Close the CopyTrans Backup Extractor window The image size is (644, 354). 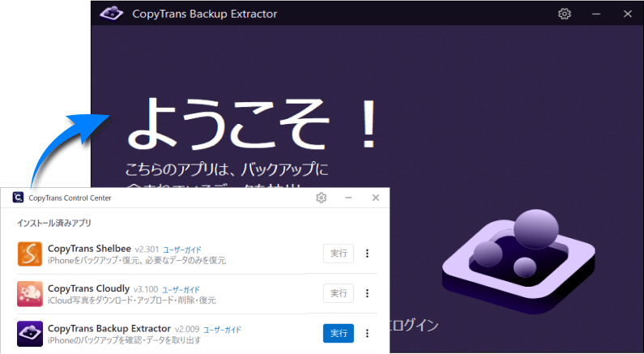(x=627, y=14)
